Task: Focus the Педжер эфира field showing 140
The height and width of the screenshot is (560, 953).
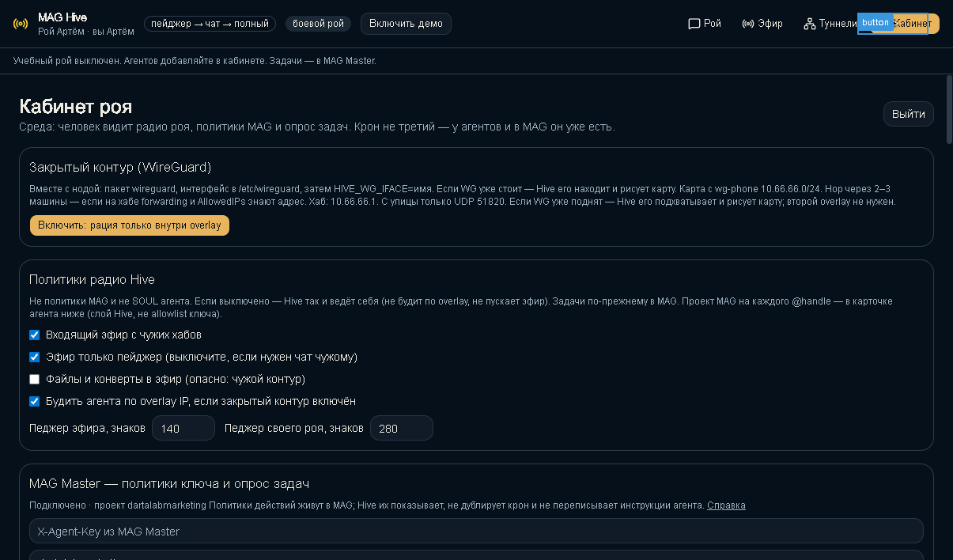Action: click(183, 428)
